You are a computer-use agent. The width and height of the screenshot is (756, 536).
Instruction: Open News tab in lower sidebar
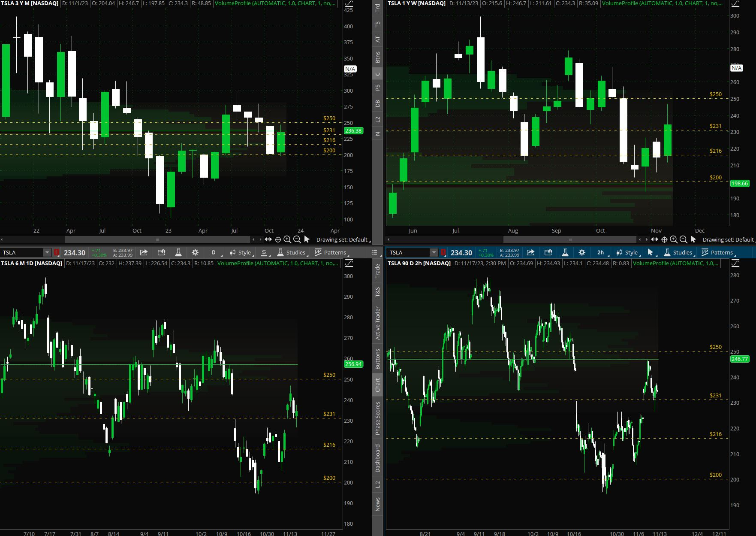tap(377, 504)
